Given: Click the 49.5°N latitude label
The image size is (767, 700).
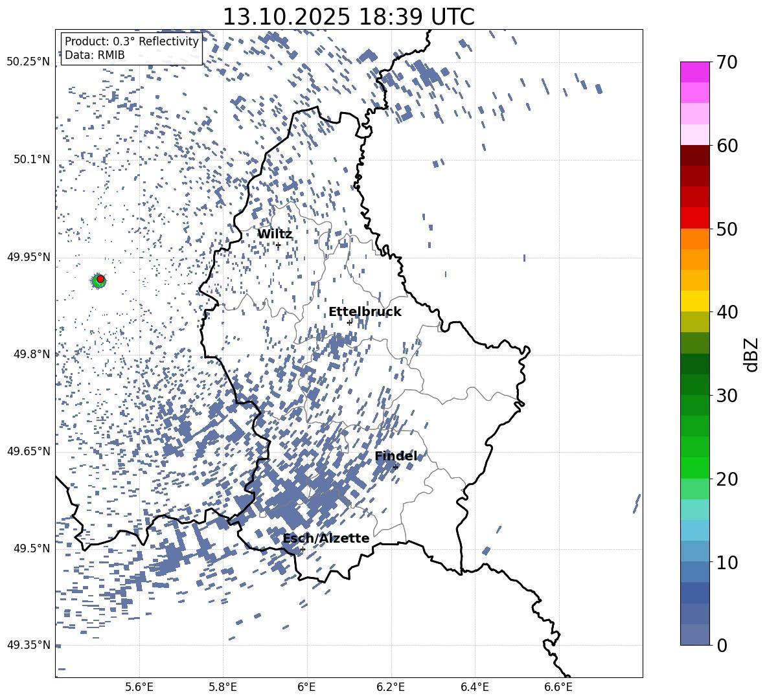Looking at the screenshot, I should coord(32,548).
